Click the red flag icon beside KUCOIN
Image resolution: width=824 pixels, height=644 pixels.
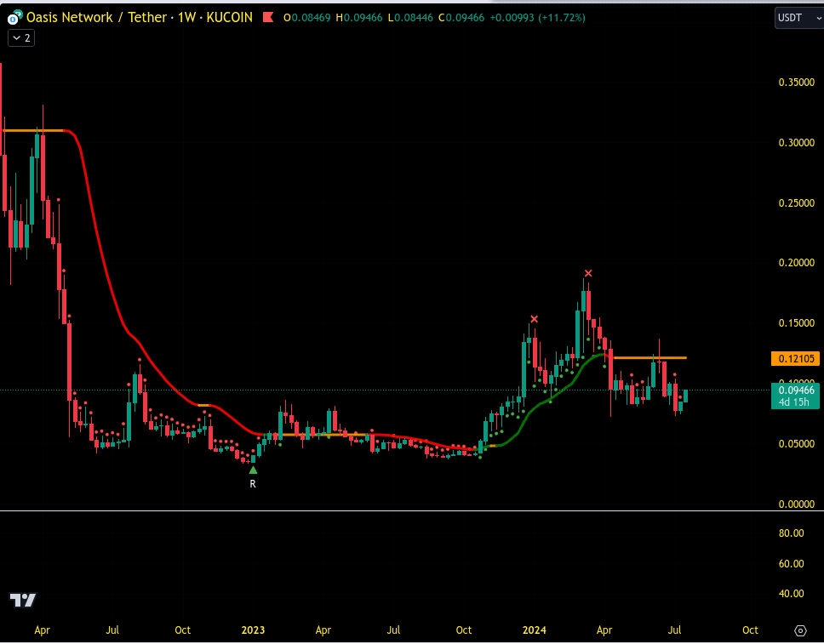click(268, 17)
